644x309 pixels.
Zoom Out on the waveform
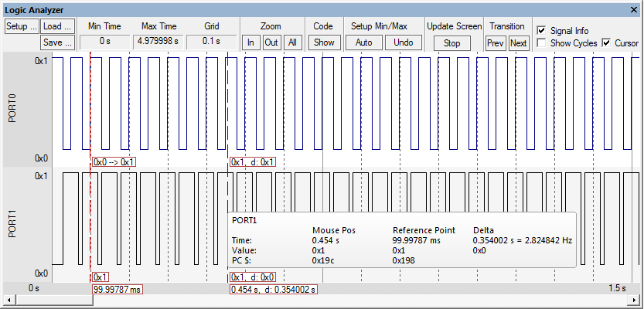[271, 42]
